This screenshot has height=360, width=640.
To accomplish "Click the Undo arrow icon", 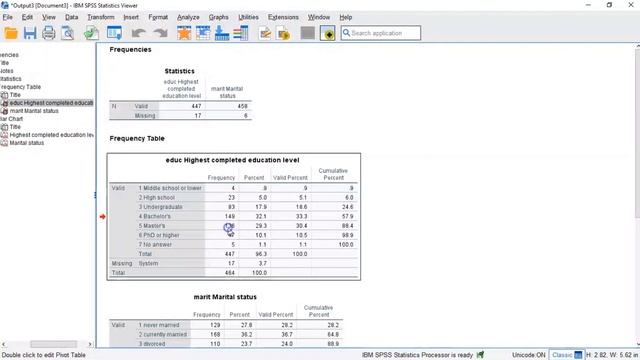I will pos(139,33).
